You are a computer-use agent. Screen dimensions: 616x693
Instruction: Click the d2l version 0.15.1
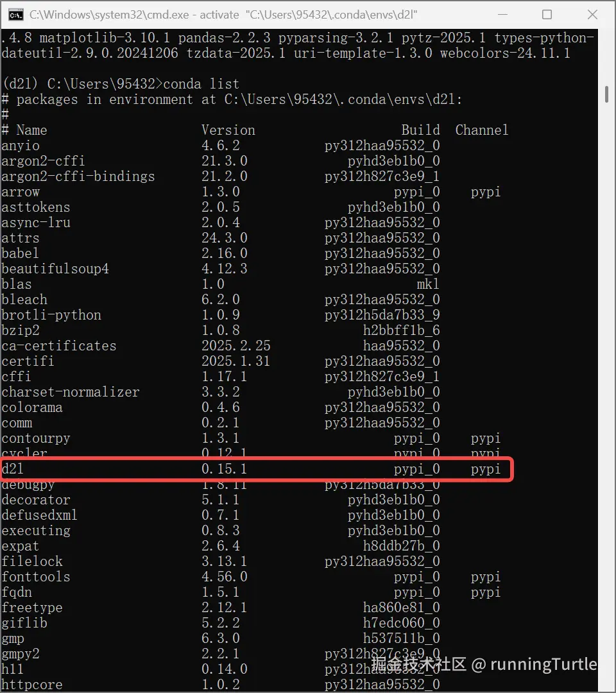pyautogui.click(x=225, y=469)
